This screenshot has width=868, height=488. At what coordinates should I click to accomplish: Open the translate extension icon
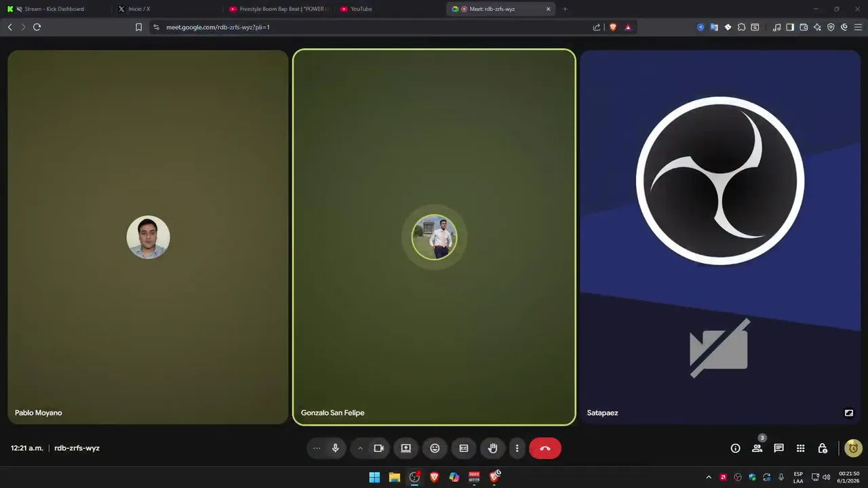coord(714,27)
